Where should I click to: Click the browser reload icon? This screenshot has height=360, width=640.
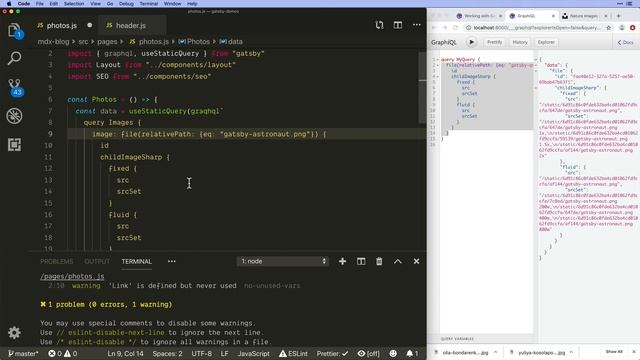[x=456, y=28]
